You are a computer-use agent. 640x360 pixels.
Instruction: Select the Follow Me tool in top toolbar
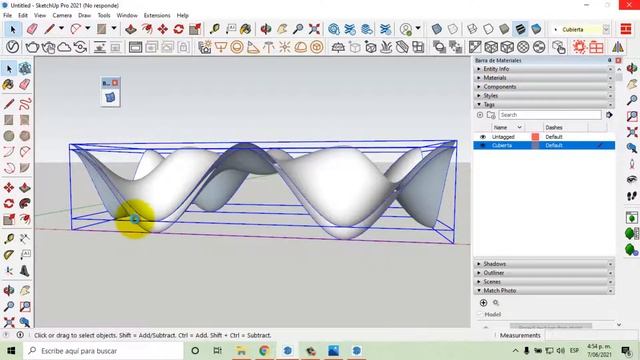(147, 29)
